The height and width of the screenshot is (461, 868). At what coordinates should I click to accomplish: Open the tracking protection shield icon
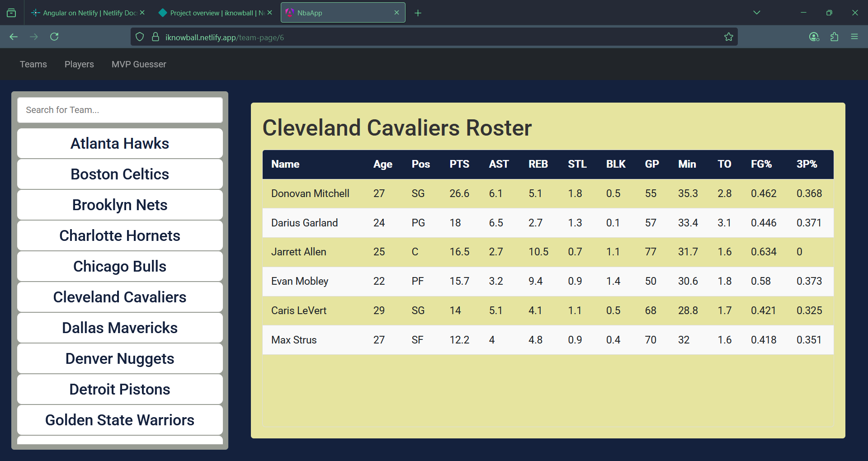pos(139,37)
